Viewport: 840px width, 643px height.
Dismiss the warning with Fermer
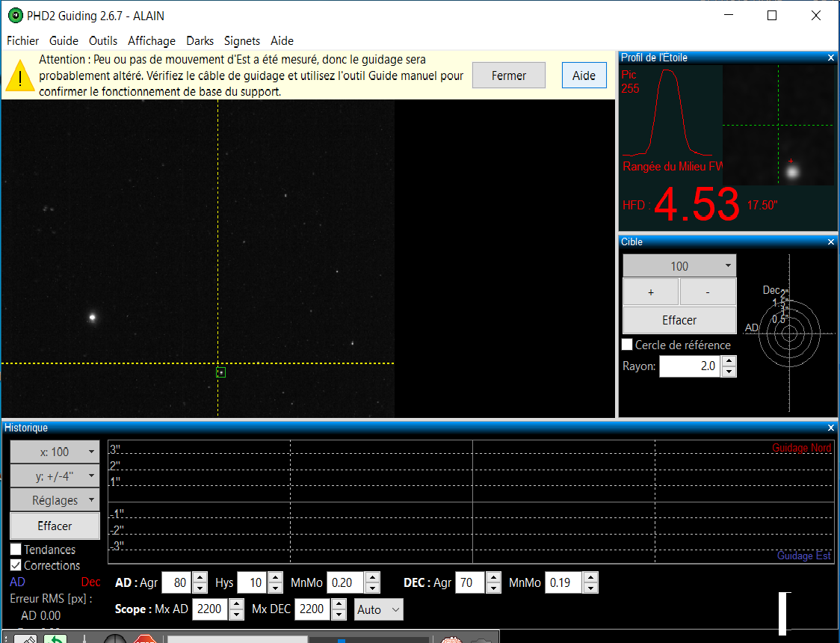coord(508,76)
